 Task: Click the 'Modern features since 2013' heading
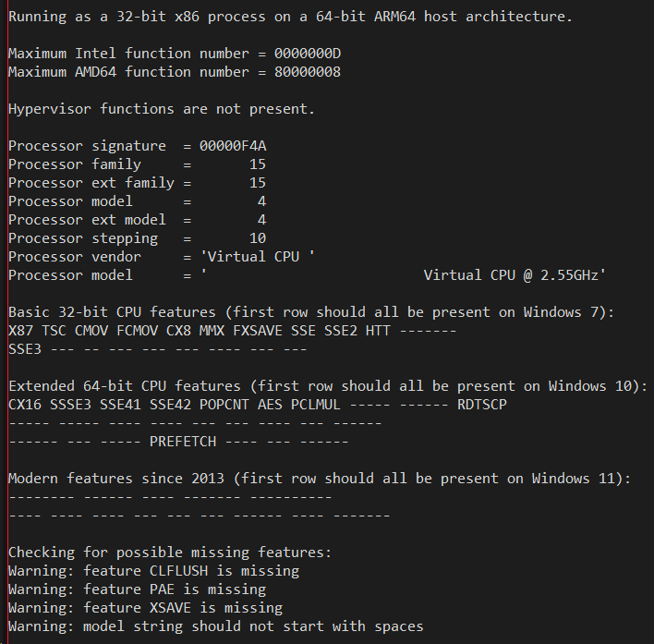click(320, 478)
